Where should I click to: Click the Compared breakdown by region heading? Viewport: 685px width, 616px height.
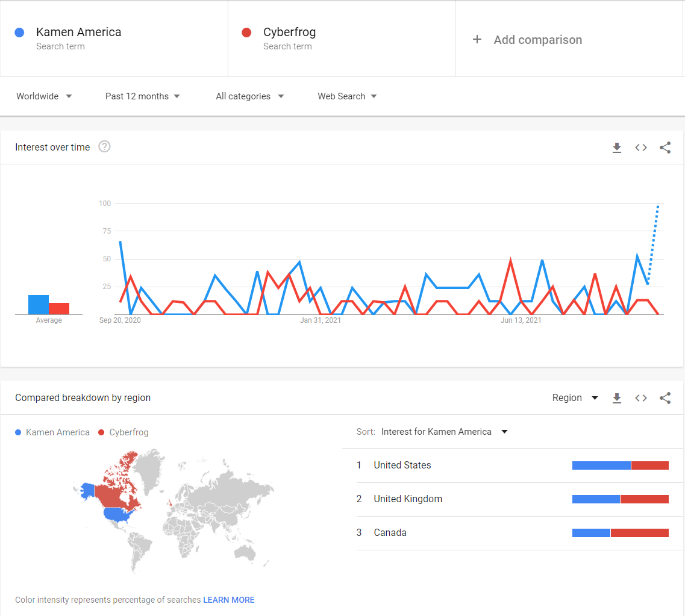pyautogui.click(x=83, y=397)
